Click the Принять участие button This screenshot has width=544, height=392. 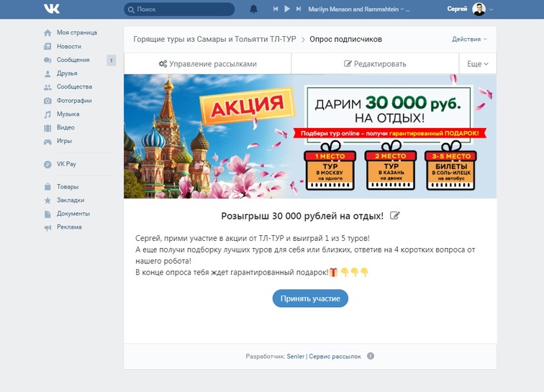point(310,298)
